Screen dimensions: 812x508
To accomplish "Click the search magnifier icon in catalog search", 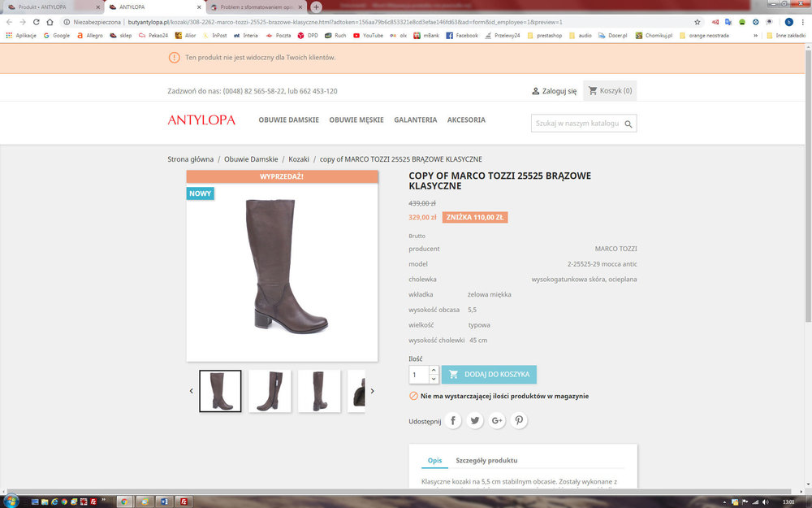I will 628,124.
